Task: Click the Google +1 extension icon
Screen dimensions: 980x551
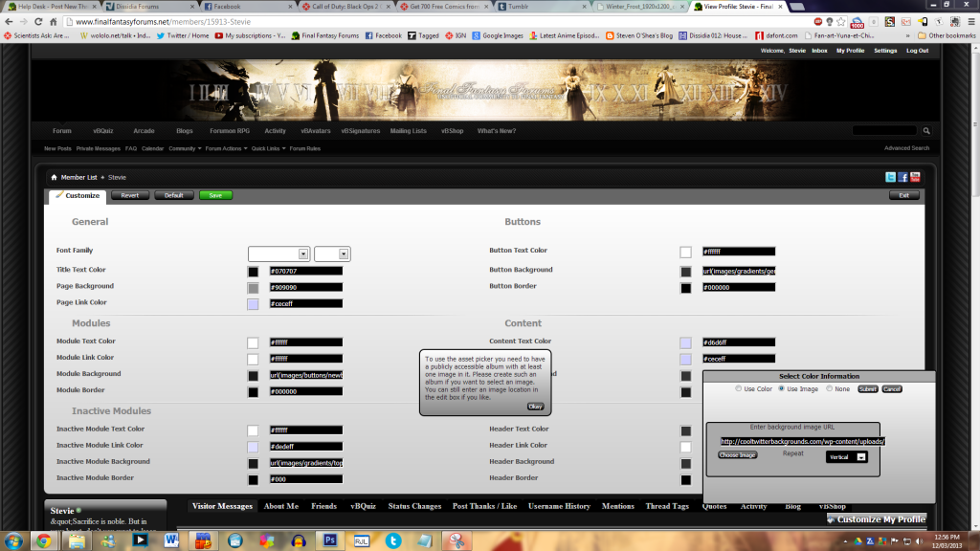Action: [x=905, y=22]
